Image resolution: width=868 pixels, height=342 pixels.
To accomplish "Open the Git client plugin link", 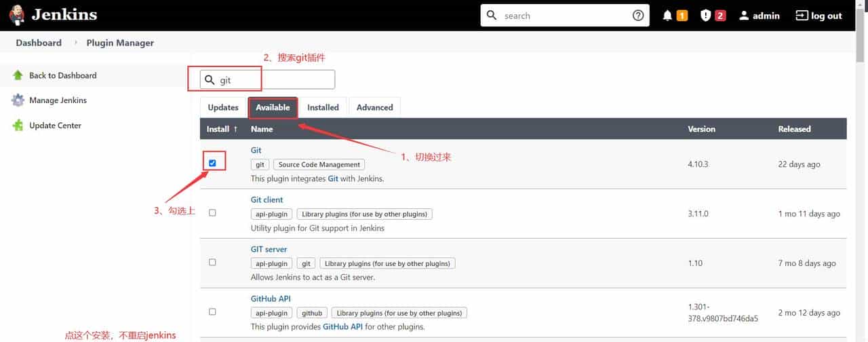I will 267,199.
